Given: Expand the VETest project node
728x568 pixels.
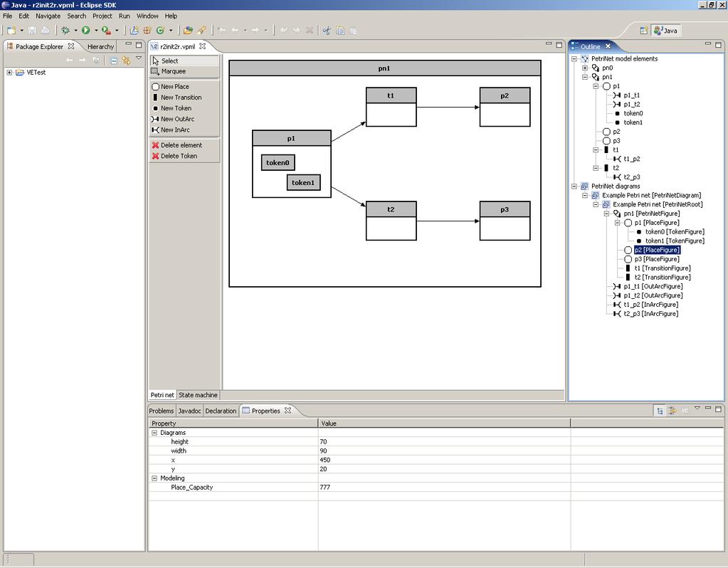Looking at the screenshot, I should point(9,73).
